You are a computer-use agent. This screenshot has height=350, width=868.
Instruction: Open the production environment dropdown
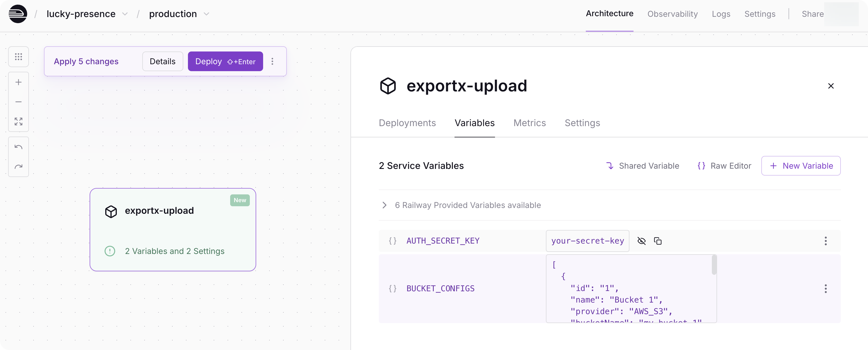206,14
